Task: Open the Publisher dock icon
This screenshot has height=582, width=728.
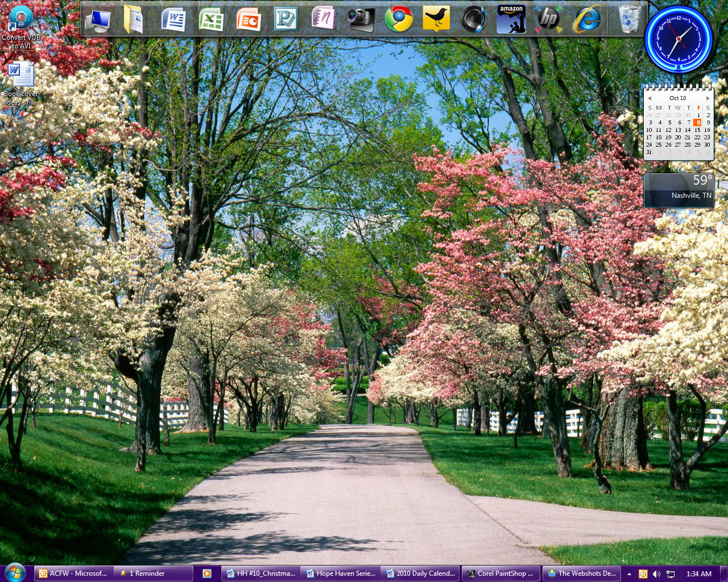Action: coord(286,19)
